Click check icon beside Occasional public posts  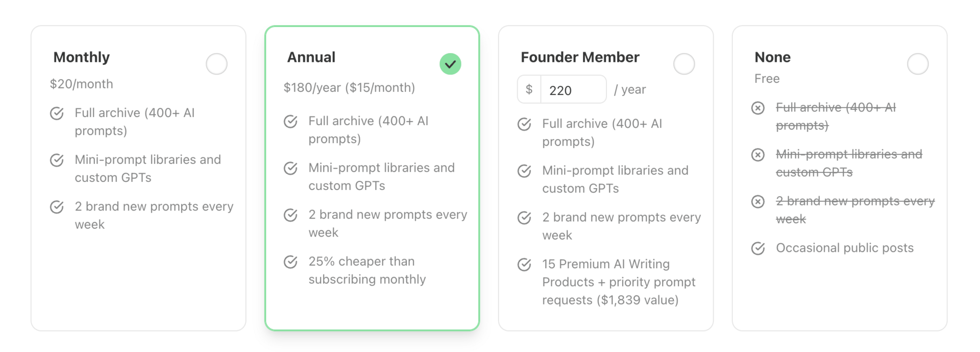[758, 248]
